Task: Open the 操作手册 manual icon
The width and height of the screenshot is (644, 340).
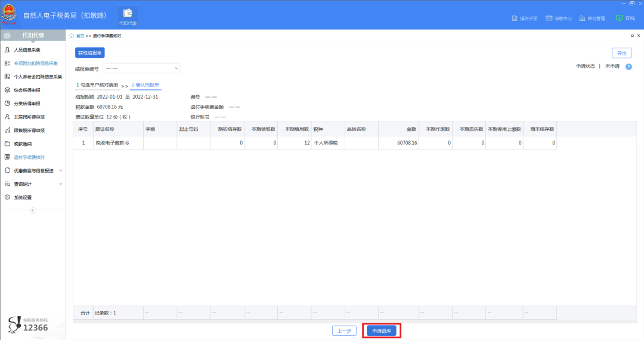Action: (514, 18)
